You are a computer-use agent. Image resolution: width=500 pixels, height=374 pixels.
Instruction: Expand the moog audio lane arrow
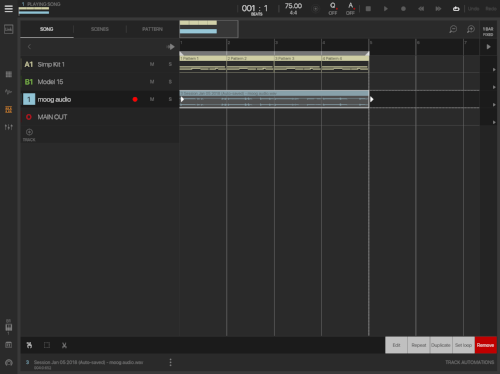click(x=494, y=105)
